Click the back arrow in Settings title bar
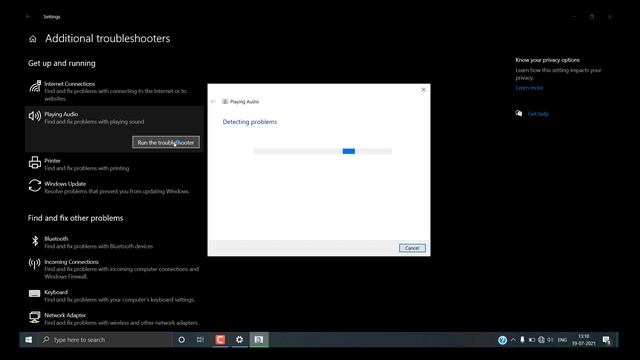Viewport: 640px width, 360px height. coord(28,17)
